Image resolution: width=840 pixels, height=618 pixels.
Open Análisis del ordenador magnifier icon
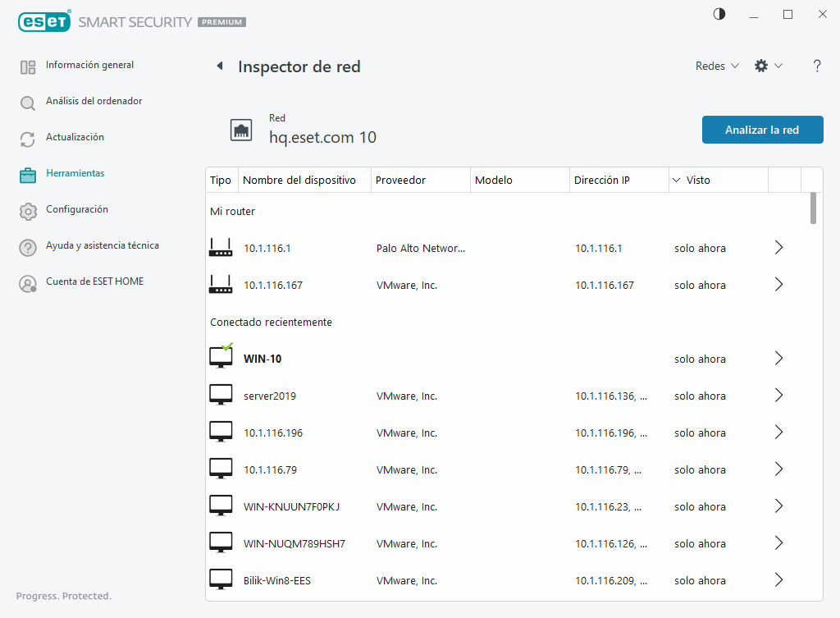tap(28, 103)
